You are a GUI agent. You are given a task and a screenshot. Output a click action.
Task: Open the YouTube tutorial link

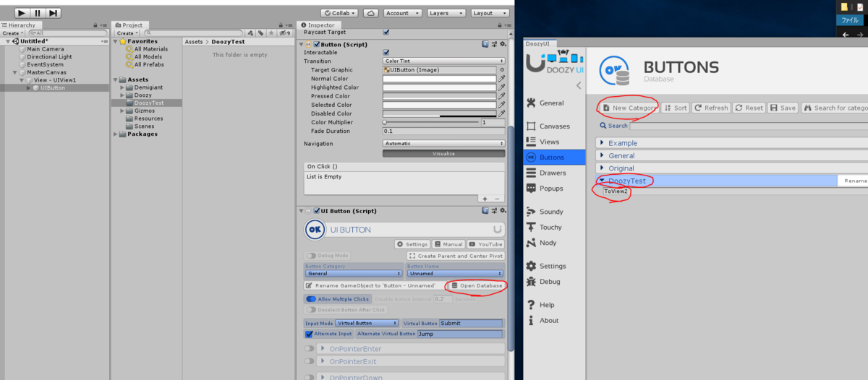click(x=486, y=244)
